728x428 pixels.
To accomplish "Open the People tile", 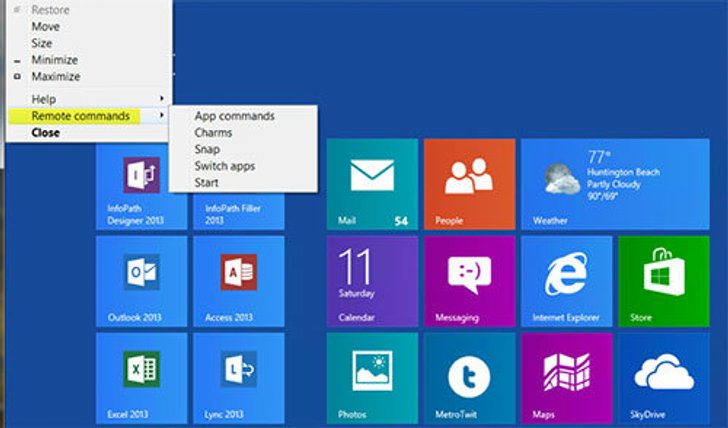I will coord(469,184).
